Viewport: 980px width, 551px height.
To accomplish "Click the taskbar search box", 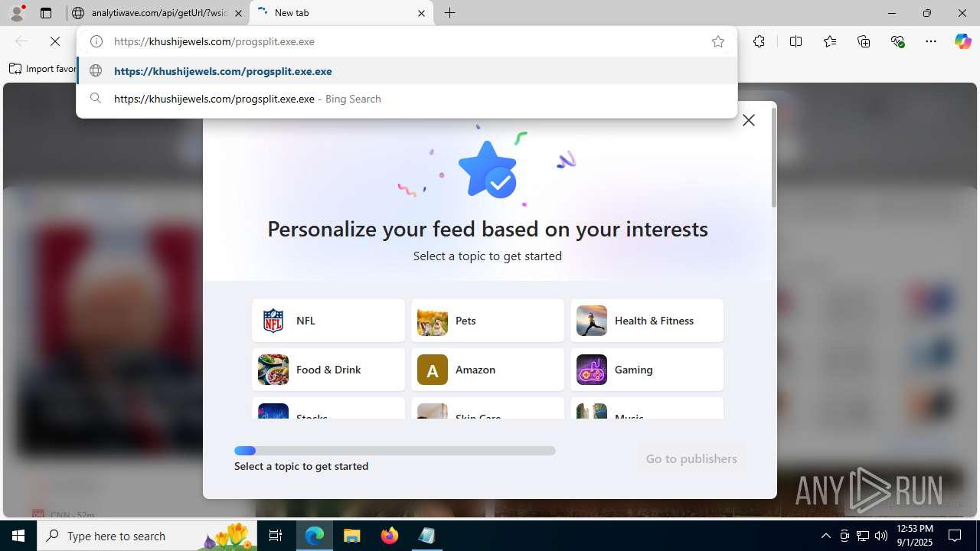I will click(147, 536).
